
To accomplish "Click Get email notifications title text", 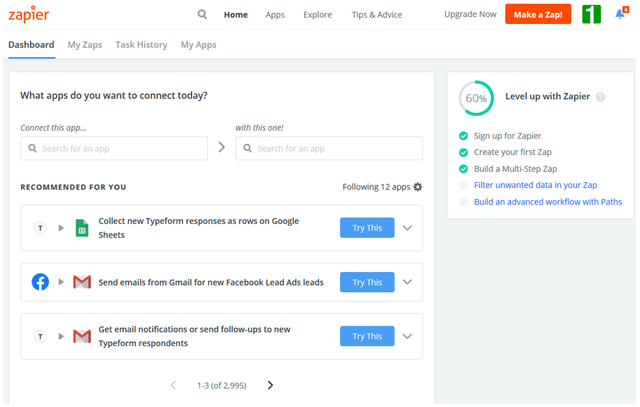I will point(194,336).
